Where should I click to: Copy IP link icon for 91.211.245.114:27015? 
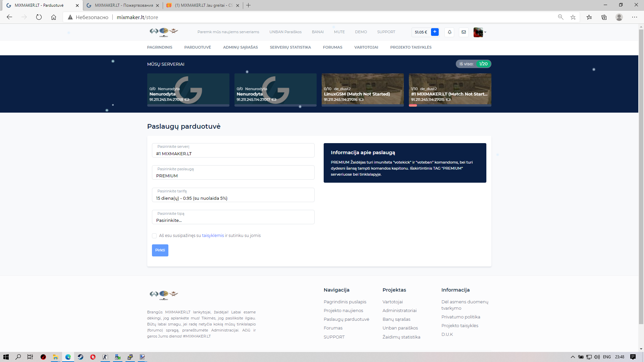click(448, 100)
